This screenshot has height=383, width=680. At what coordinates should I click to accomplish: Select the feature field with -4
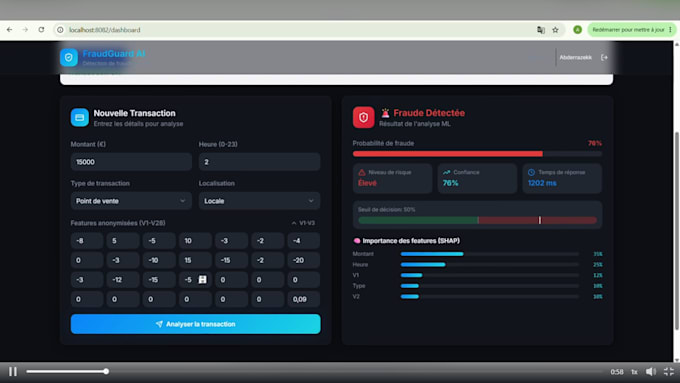[x=304, y=241]
